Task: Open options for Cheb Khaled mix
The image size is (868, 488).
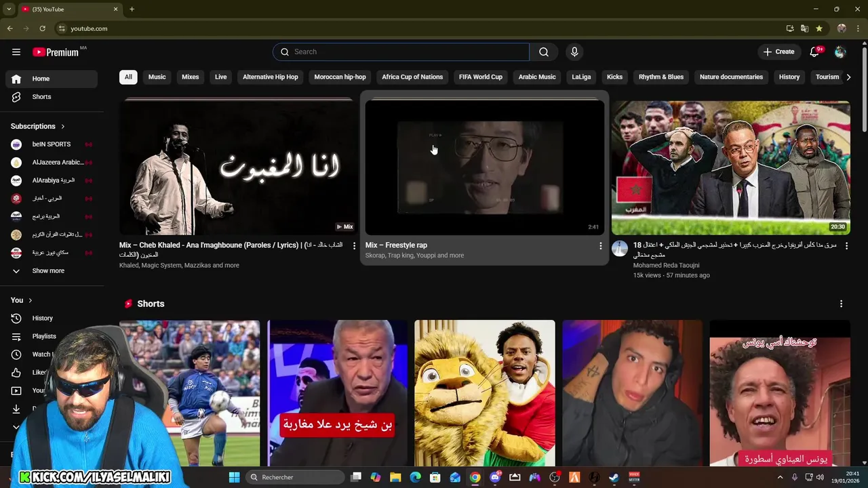Action: click(x=354, y=245)
